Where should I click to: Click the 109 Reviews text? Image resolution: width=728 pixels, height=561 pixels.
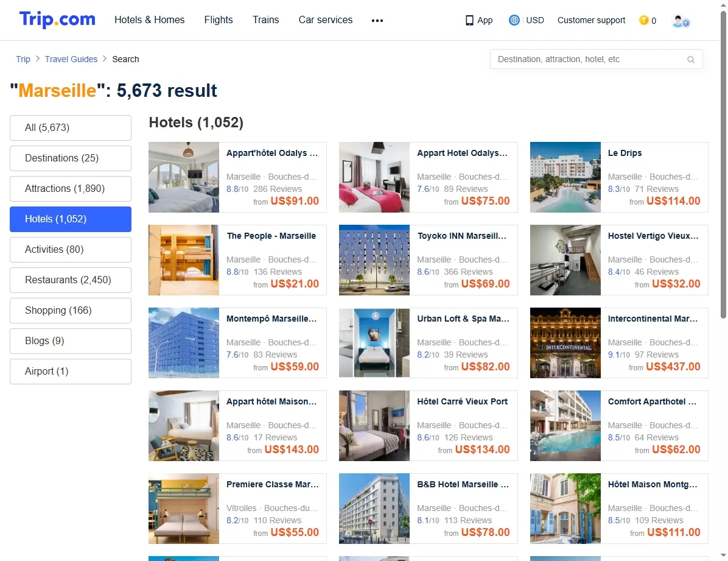point(659,521)
